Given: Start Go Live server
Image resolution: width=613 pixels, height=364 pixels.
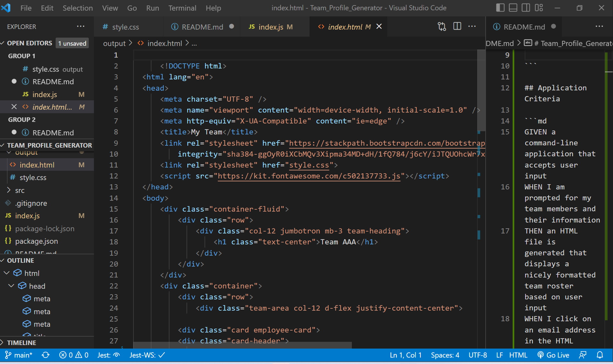Looking at the screenshot, I should point(554,355).
